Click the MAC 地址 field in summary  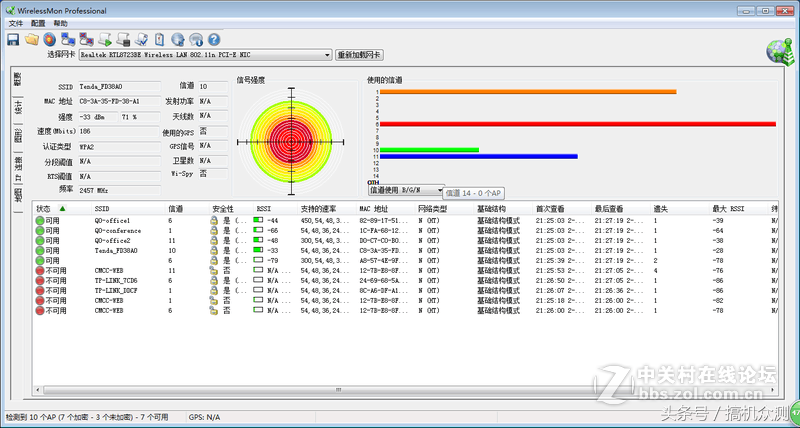click(119, 102)
